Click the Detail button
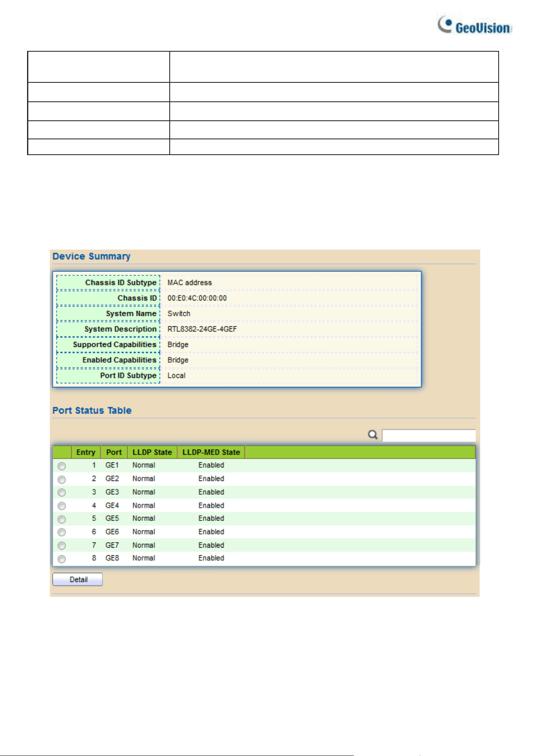535x756 pixels. [78, 580]
